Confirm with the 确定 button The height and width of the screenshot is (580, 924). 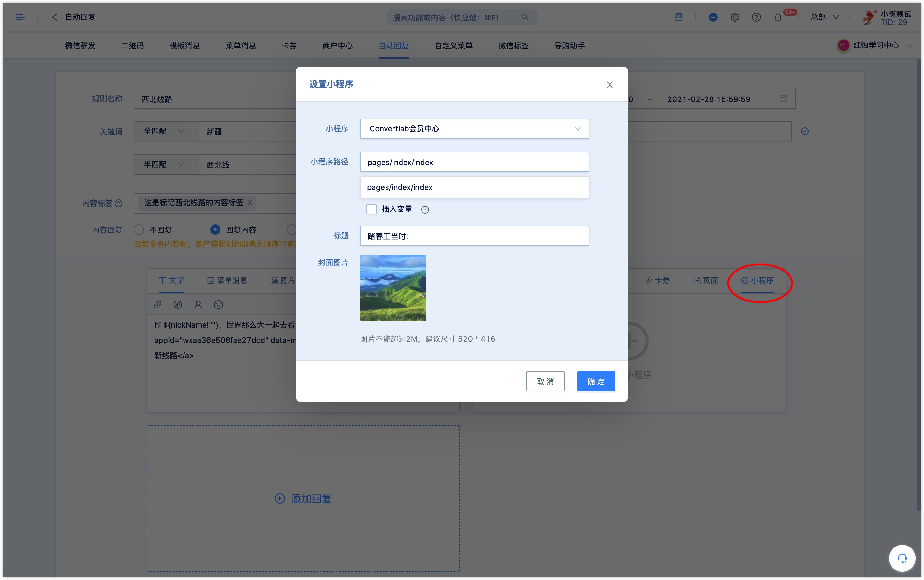click(596, 381)
